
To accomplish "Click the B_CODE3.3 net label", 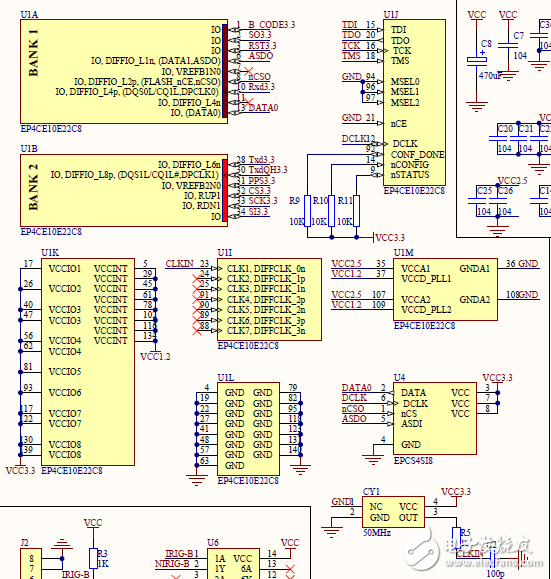I will pyautogui.click(x=272, y=25).
